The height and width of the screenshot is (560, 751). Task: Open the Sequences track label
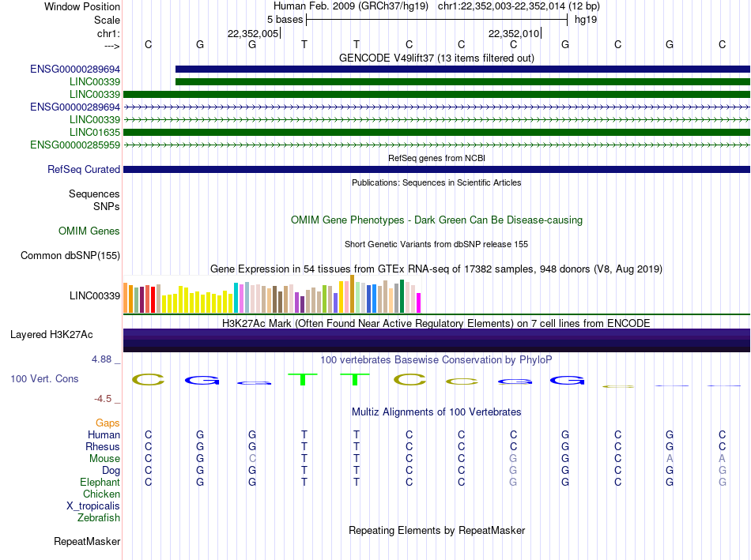(94, 194)
